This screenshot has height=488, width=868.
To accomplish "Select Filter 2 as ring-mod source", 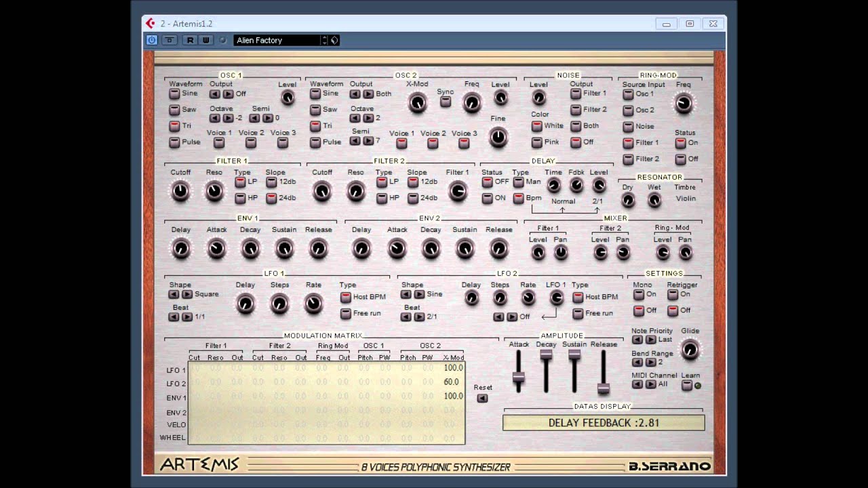I will pyautogui.click(x=628, y=159).
